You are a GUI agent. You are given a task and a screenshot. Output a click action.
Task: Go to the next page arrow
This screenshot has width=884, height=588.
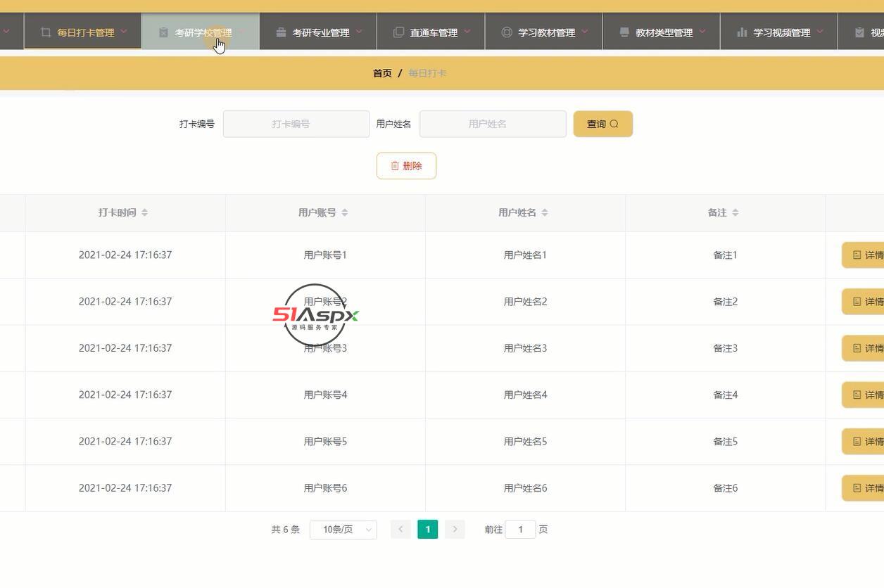pyautogui.click(x=455, y=530)
